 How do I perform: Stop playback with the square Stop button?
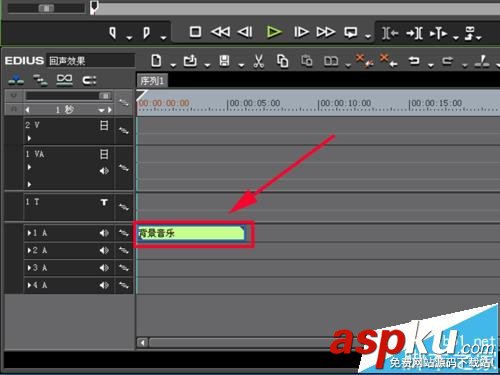tap(195, 32)
